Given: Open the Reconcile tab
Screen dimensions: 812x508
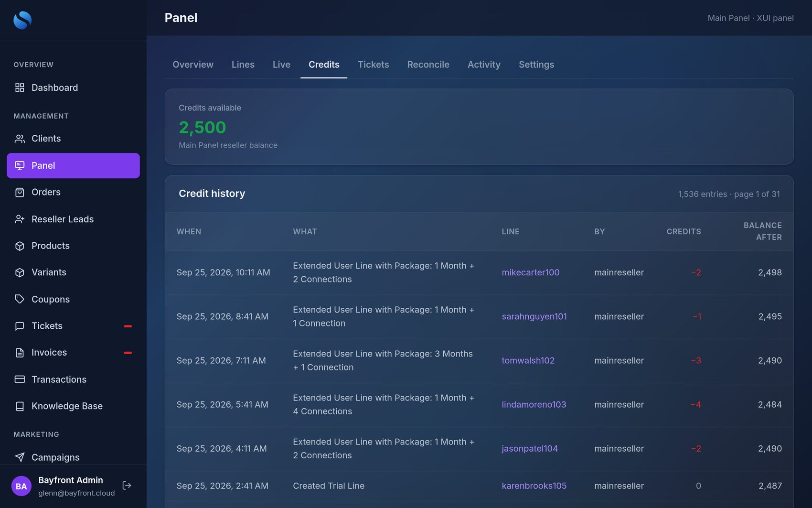Looking at the screenshot, I should point(428,65).
